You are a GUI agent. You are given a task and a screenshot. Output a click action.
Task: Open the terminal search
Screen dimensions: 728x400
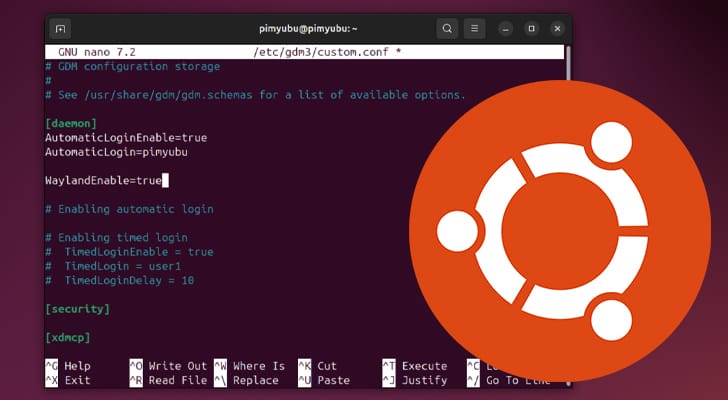[447, 29]
